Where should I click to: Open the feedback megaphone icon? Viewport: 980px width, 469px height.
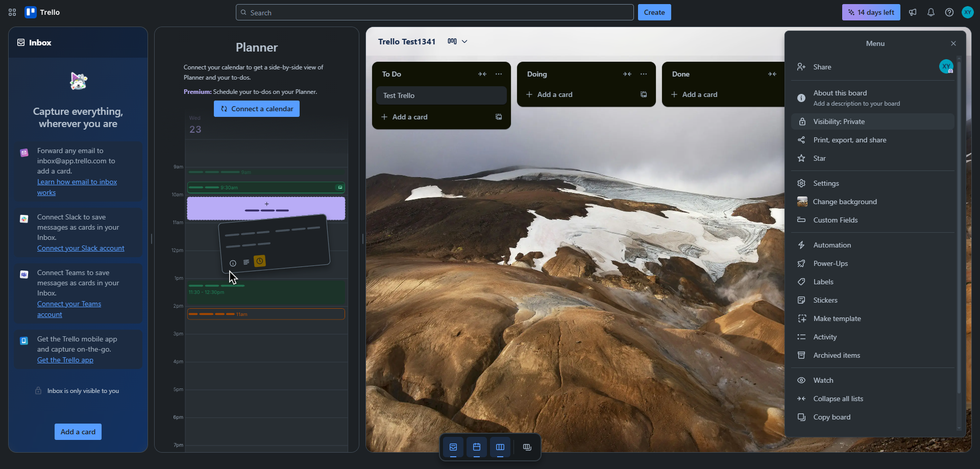pos(913,12)
